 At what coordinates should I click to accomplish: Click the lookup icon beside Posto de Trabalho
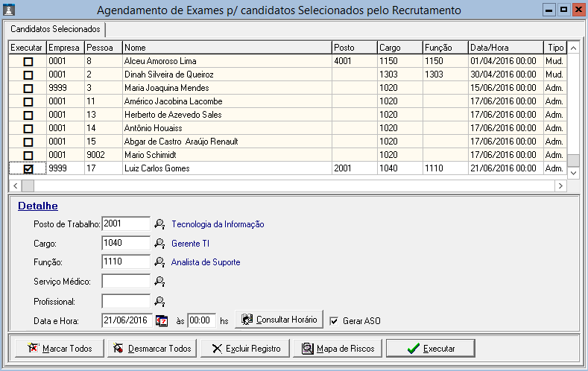click(159, 223)
